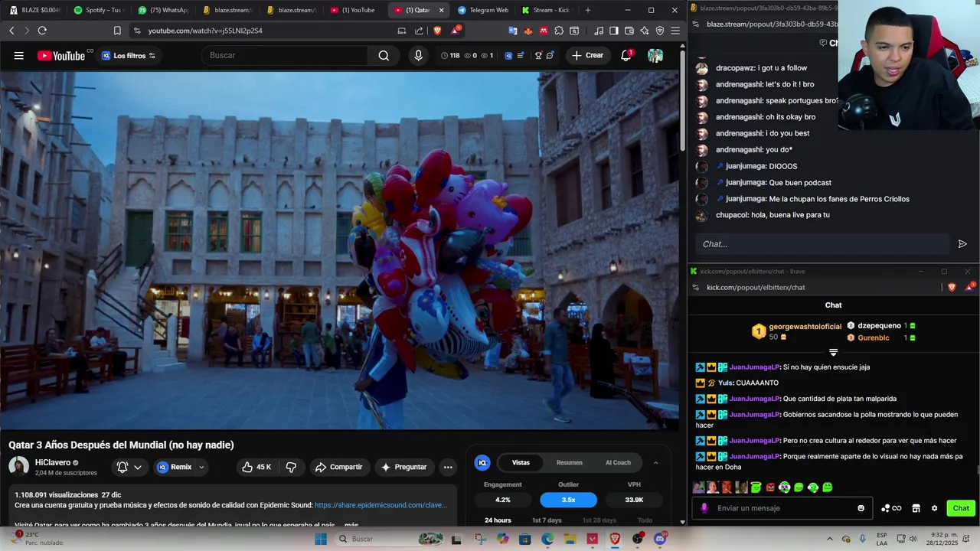The width and height of the screenshot is (980, 551).
Task: Toggle the browser sidebar panel icon
Action: click(x=614, y=31)
